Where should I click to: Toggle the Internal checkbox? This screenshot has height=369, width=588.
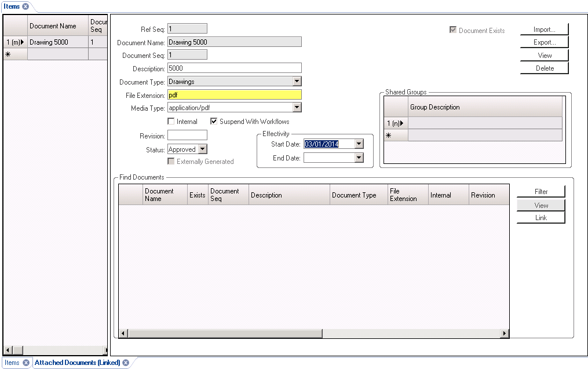[x=171, y=122]
